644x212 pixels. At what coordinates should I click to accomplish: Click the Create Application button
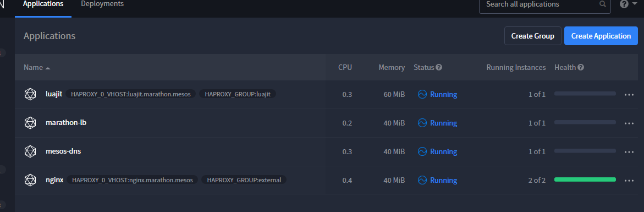pos(601,36)
